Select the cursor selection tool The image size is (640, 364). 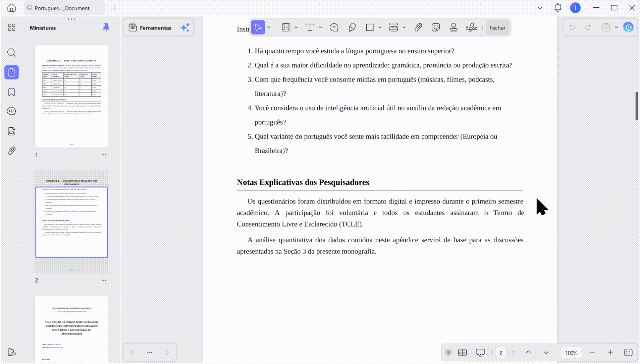tap(258, 27)
